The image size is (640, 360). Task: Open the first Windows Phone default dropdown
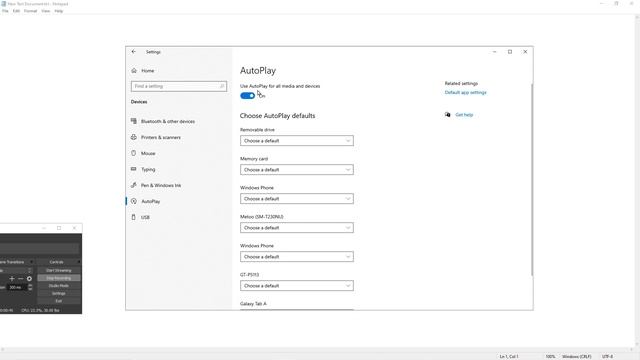point(297,199)
